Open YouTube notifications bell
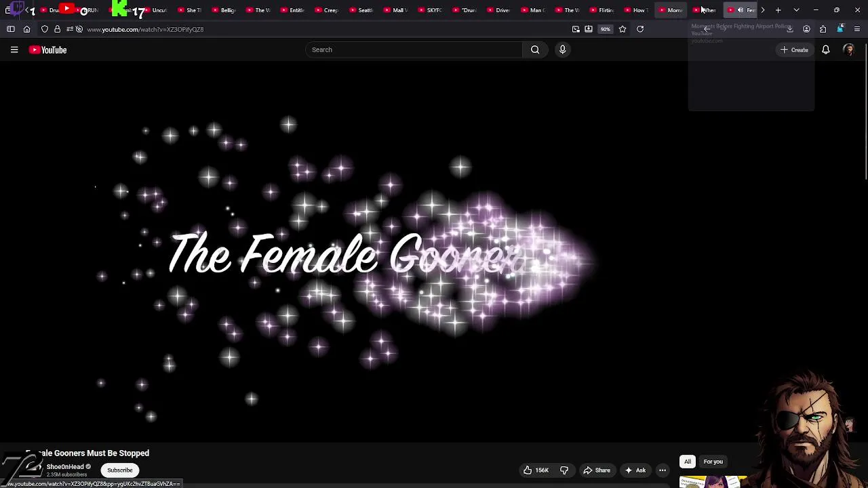The height and width of the screenshot is (488, 868). [825, 49]
